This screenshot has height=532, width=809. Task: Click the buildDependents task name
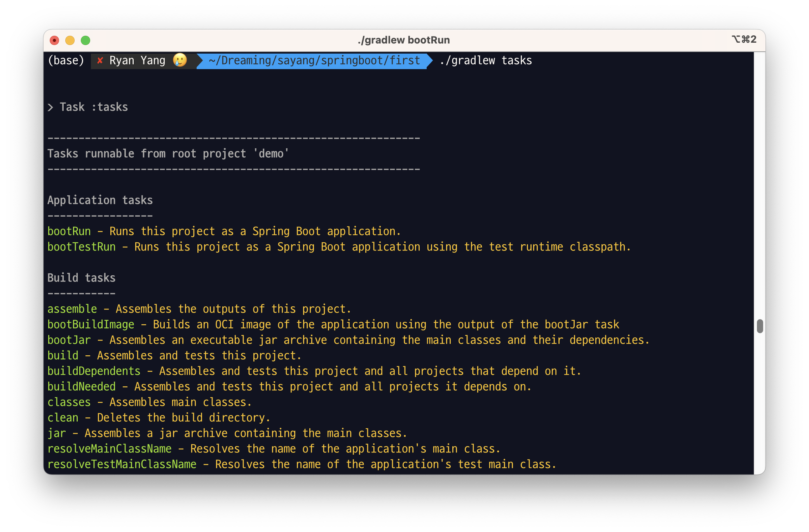(94, 371)
